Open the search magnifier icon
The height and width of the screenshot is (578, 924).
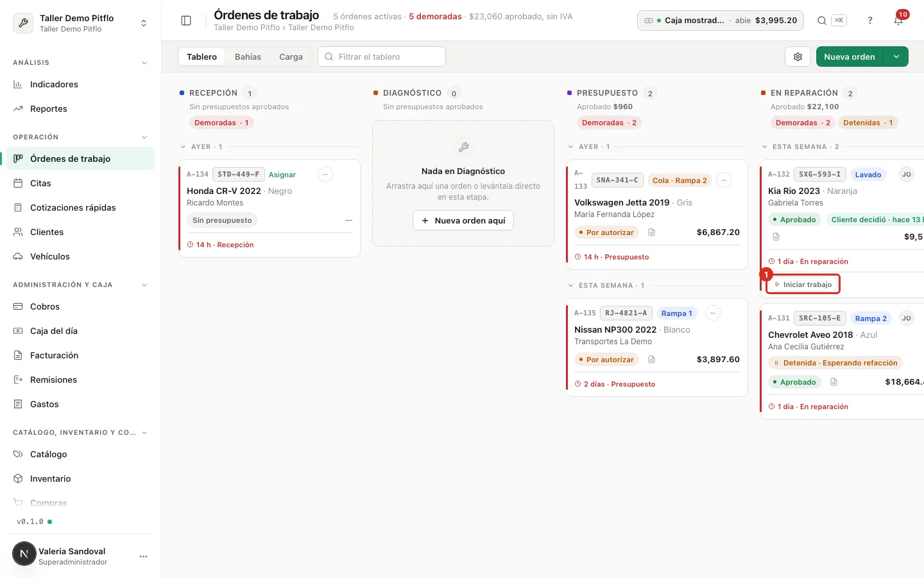[x=821, y=21]
